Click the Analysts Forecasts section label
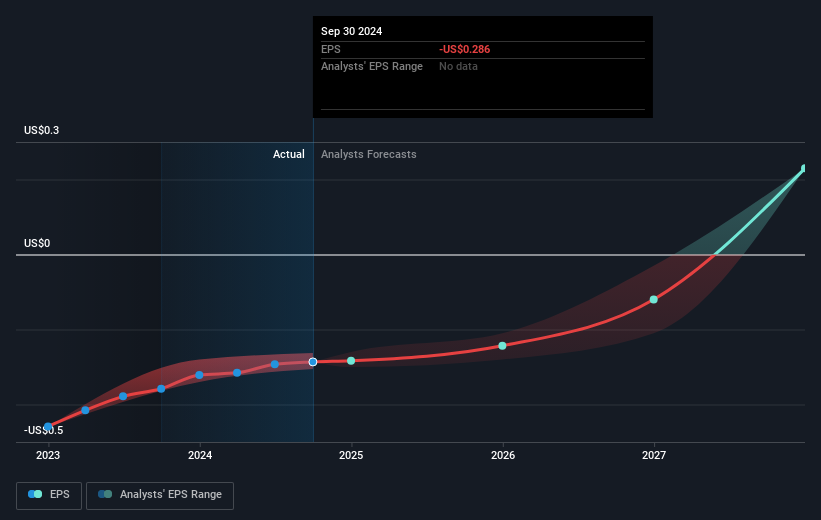 [x=369, y=154]
